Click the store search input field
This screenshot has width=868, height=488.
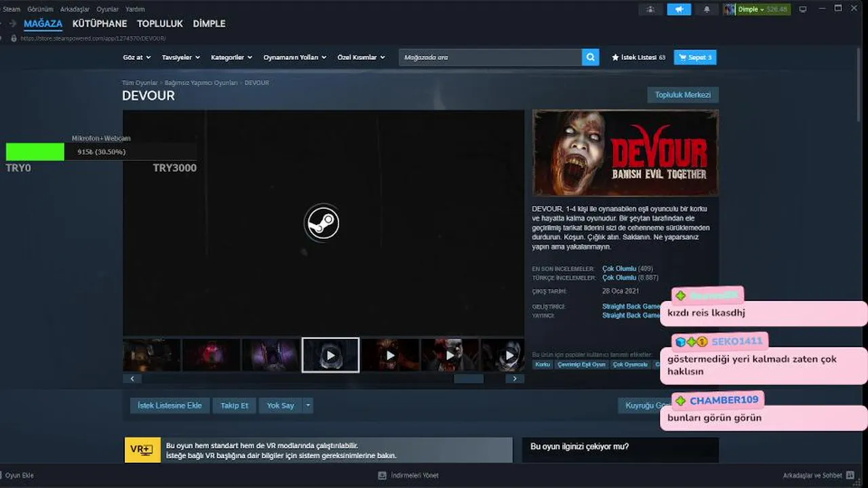[x=490, y=58]
